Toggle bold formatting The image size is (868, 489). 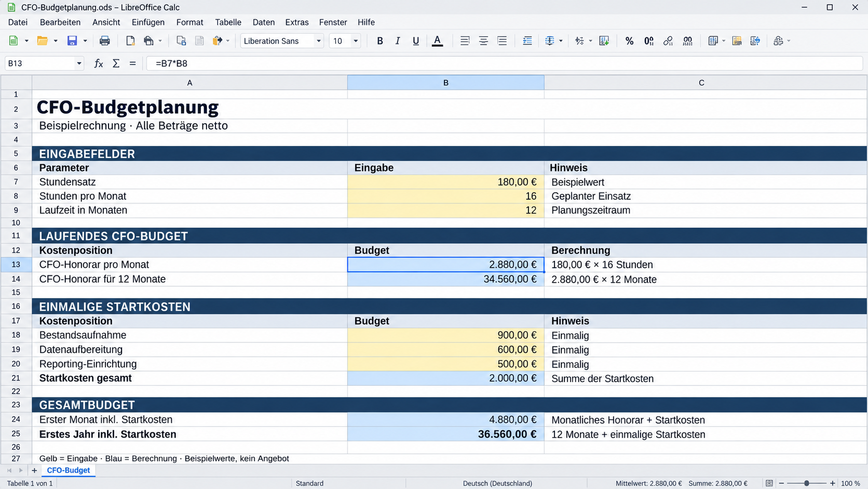coord(380,41)
